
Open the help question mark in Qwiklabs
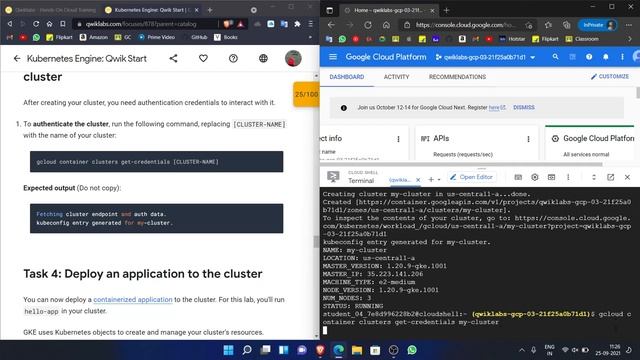(233, 58)
